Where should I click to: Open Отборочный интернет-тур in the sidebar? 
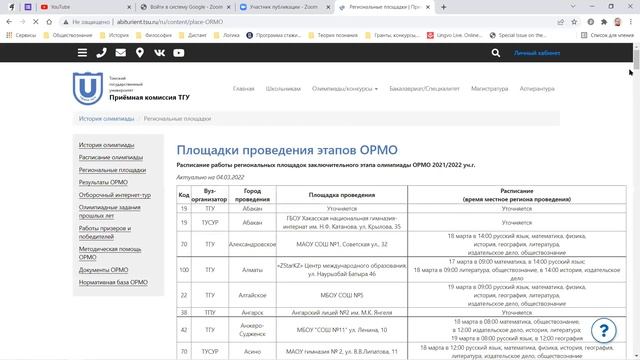click(x=115, y=195)
